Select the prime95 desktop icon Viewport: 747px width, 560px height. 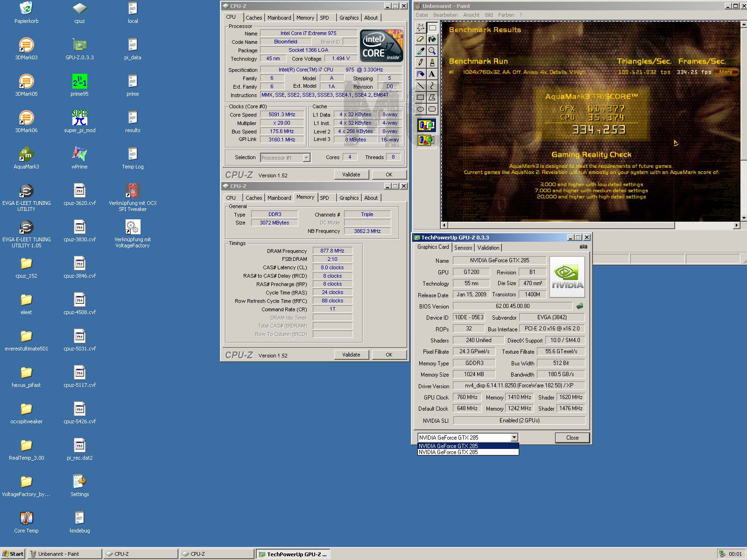(80, 85)
